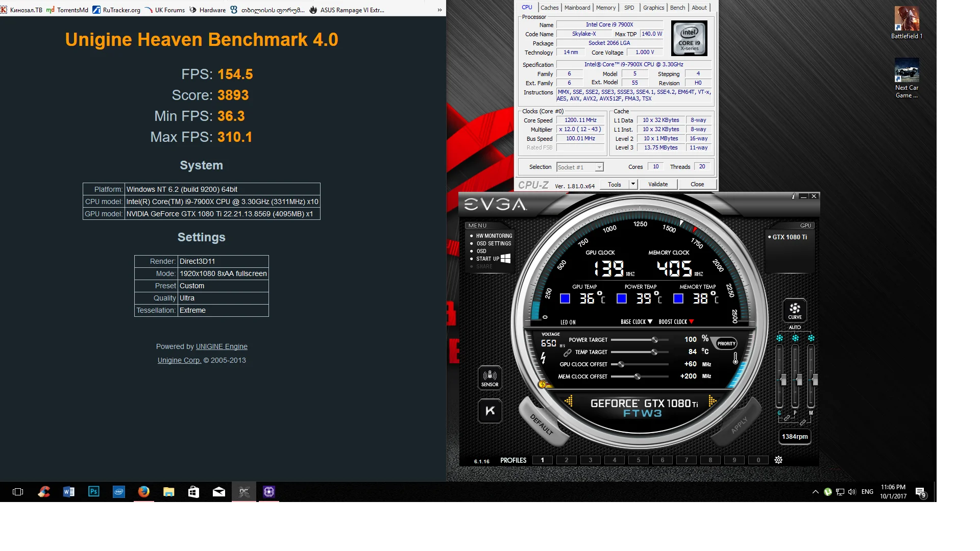This screenshot has width=980, height=551.
Task: Toggle the Auto fan mode for P fan
Action: coord(795,338)
